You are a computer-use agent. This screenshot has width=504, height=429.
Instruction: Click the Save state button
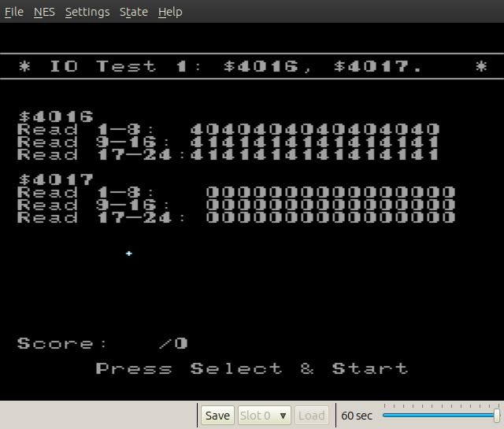point(217,416)
